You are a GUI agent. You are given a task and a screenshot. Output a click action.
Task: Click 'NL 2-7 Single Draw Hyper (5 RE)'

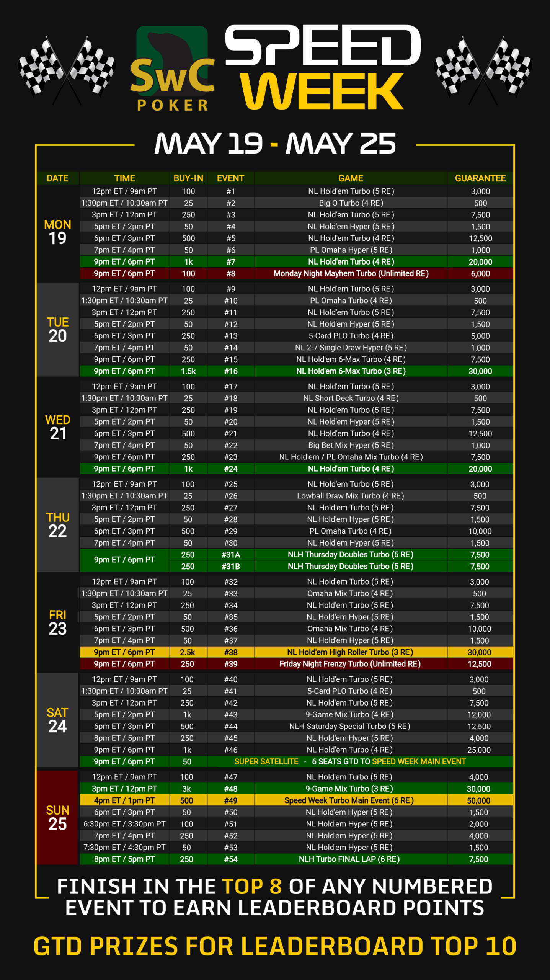(x=351, y=348)
